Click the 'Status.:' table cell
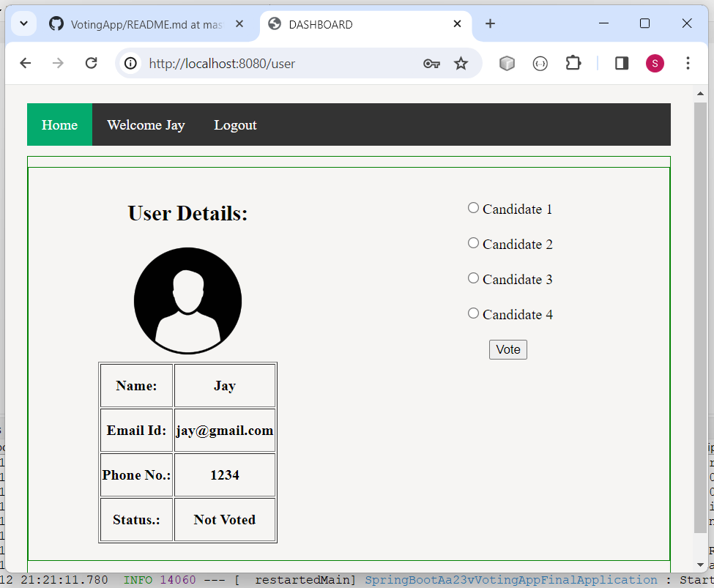714x588 pixels. click(137, 519)
